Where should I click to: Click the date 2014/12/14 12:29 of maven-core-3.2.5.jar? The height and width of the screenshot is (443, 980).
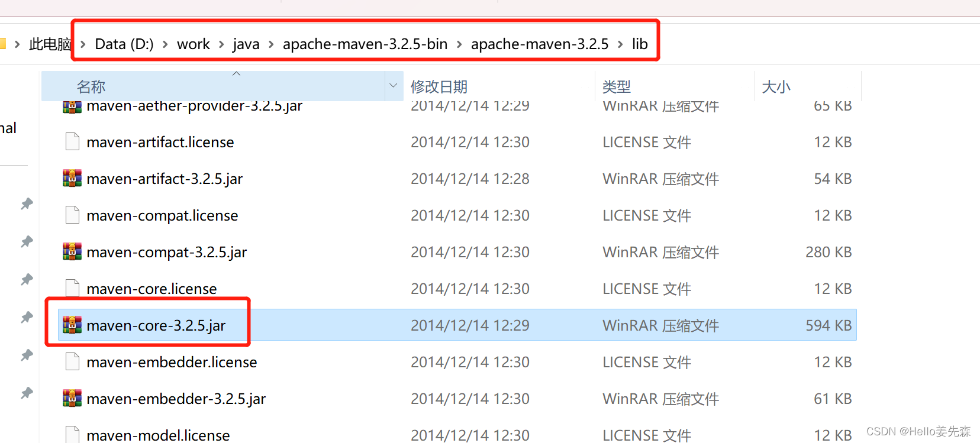[470, 325]
